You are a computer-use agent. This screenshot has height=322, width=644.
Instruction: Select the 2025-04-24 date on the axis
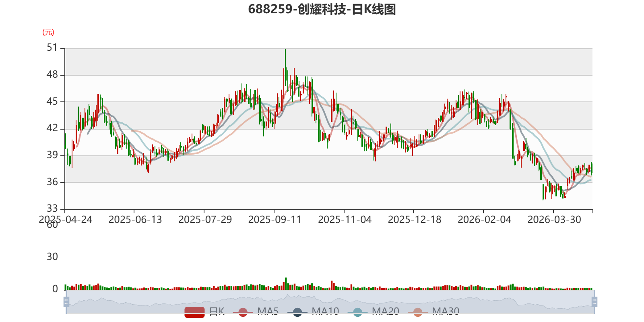click(x=65, y=220)
